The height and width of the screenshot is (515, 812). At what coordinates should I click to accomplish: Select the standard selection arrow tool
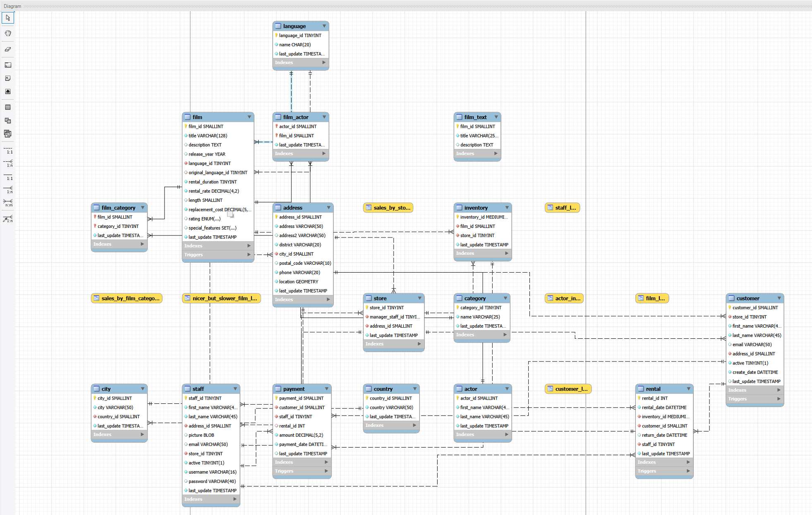click(8, 18)
